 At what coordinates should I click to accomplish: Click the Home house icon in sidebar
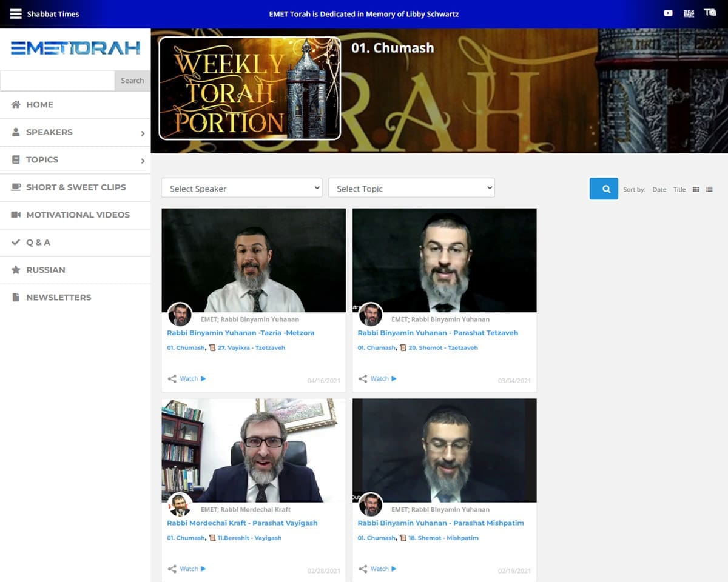pyautogui.click(x=16, y=104)
